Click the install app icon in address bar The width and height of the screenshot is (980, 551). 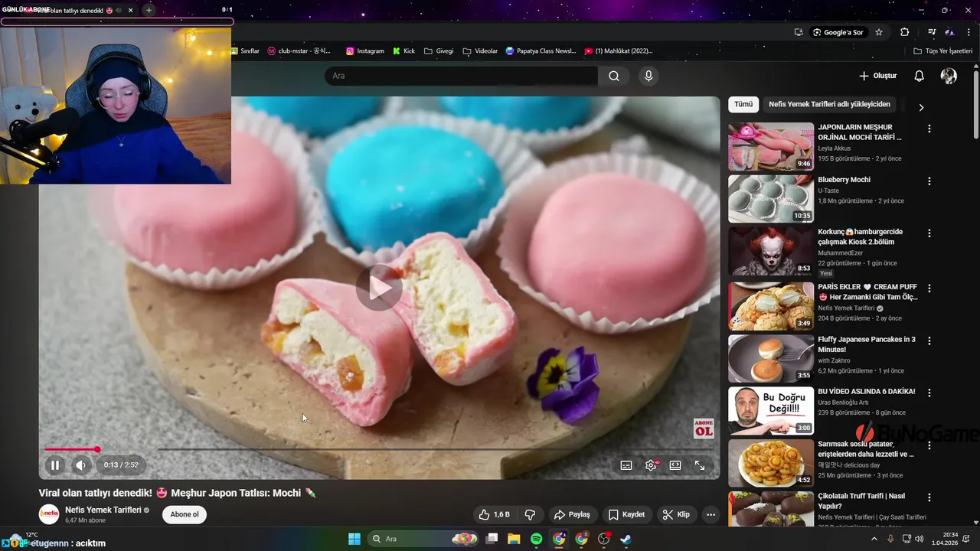(799, 32)
